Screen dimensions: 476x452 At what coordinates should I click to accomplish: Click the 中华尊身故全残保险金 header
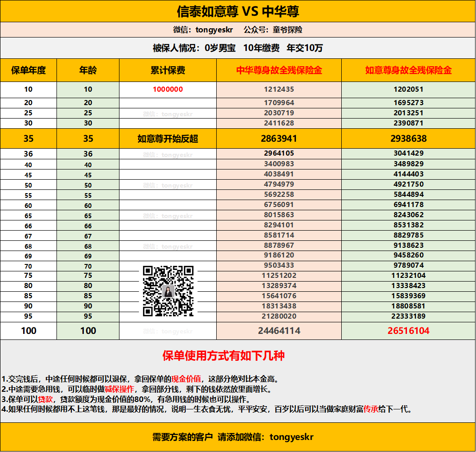coord(279,70)
